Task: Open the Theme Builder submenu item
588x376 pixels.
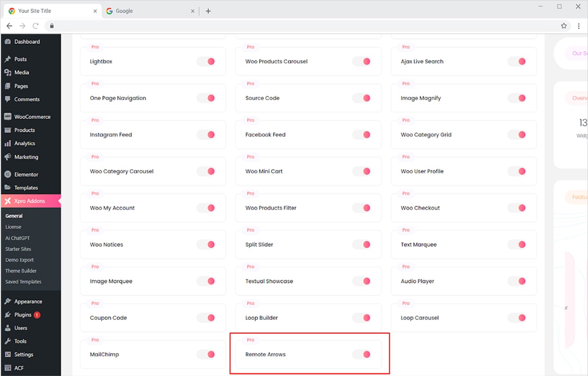Action: pos(21,271)
